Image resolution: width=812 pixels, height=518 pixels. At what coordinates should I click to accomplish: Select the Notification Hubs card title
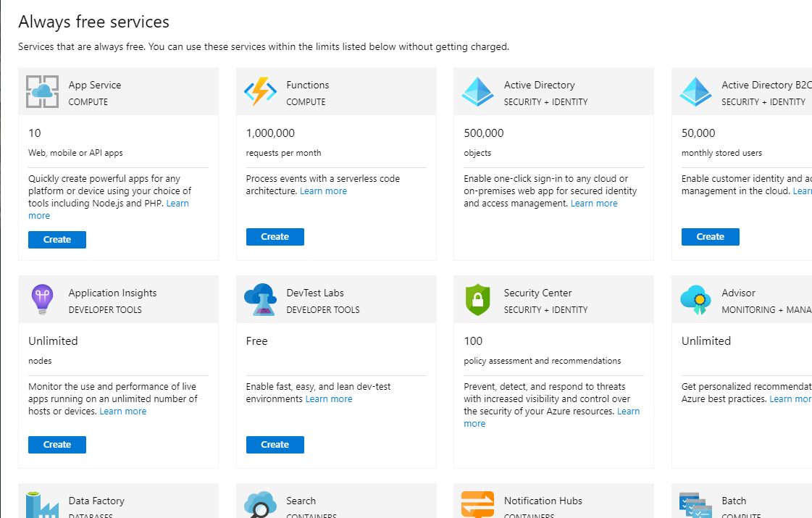pos(543,501)
